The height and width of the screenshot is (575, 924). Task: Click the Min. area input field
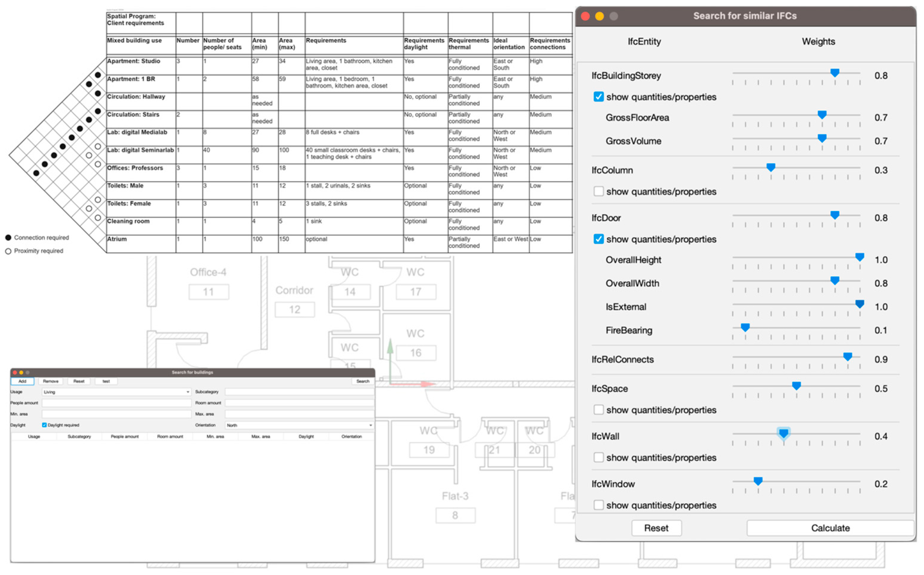[116, 414]
